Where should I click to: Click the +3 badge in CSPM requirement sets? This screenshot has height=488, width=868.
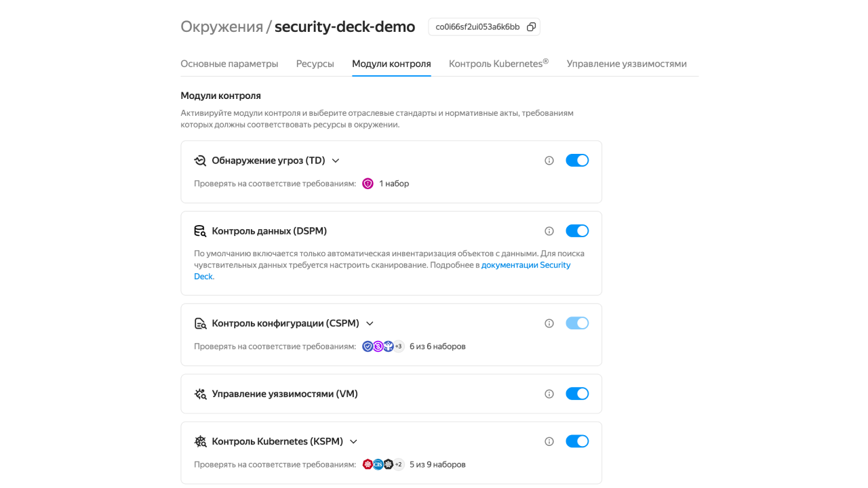tap(399, 346)
